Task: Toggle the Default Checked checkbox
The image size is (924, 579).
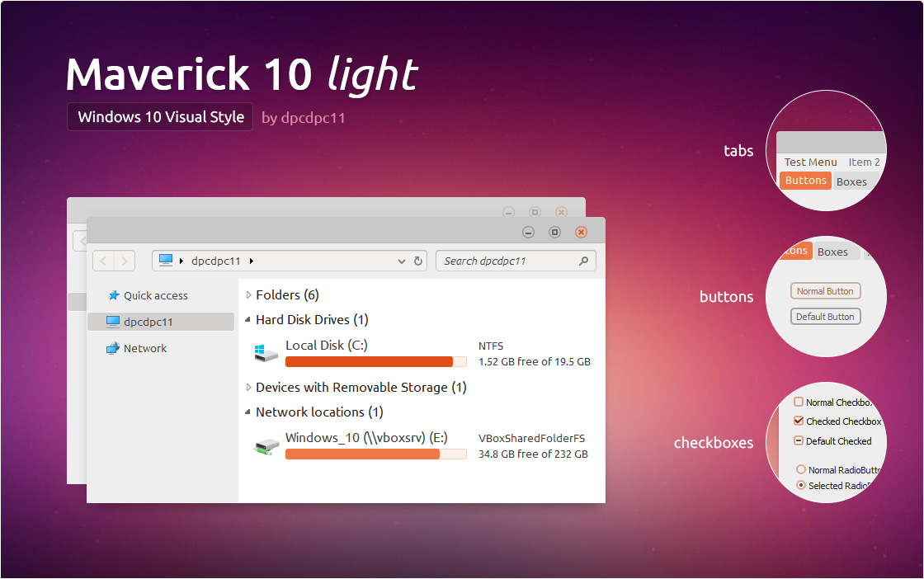Action: click(x=799, y=440)
